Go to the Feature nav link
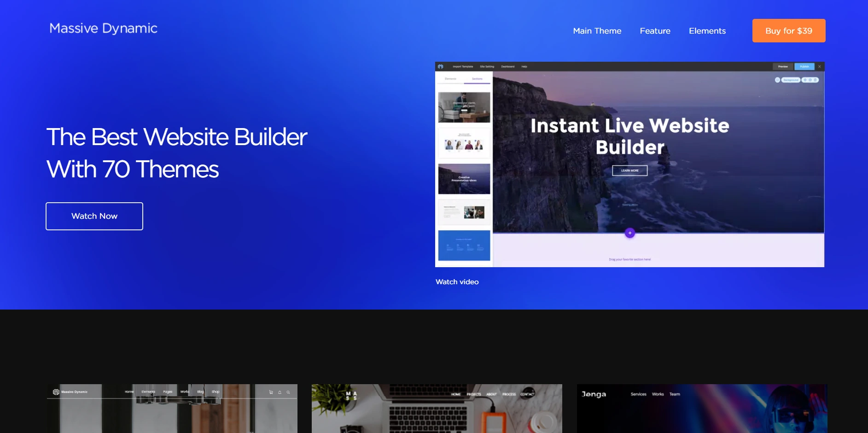868x433 pixels. (x=655, y=31)
